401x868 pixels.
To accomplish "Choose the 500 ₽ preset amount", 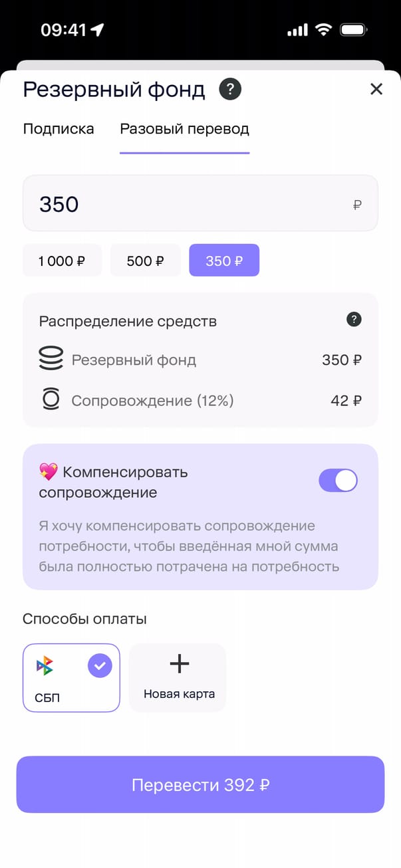I will (145, 261).
